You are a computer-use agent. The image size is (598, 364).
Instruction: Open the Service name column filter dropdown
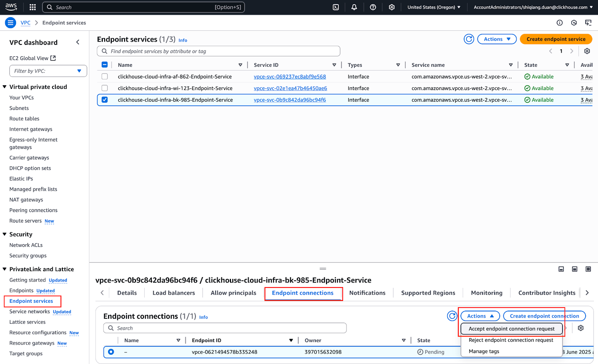click(x=511, y=65)
